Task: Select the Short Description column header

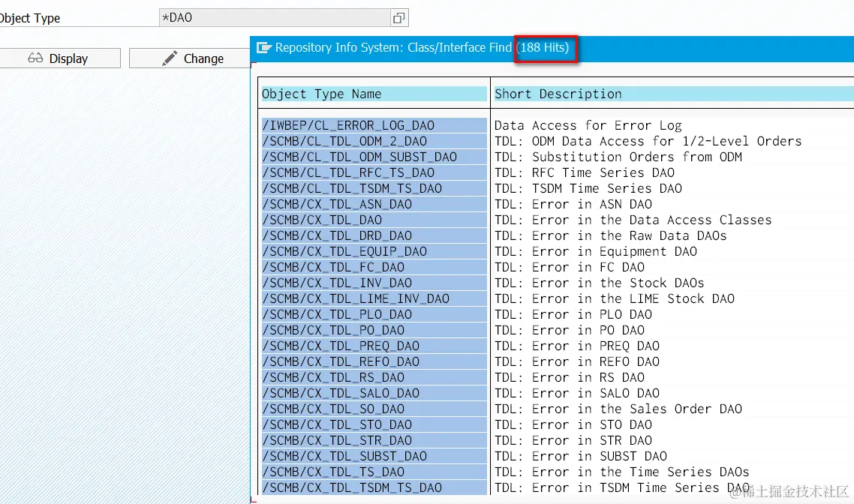Action: [674, 94]
